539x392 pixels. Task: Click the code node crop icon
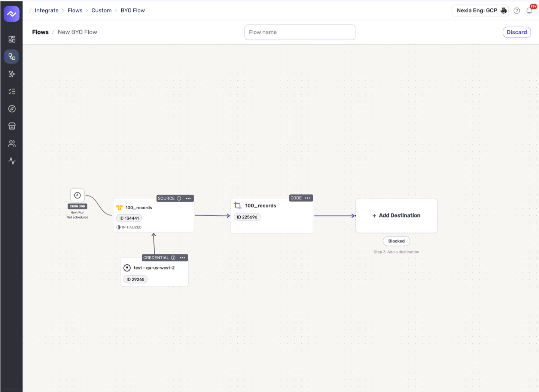238,206
